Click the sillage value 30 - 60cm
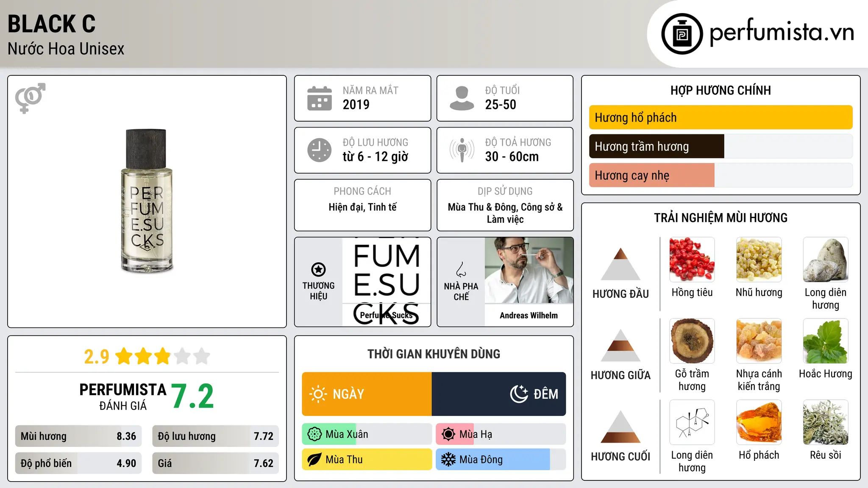Viewport: 868px width, 488px height. (512, 157)
